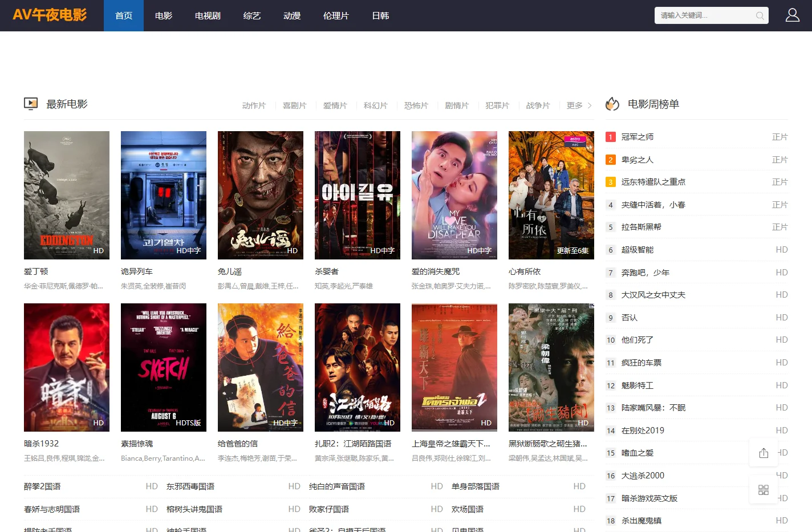812x532 pixels.
Task: Filter by 科幻片 genre
Action: (x=375, y=105)
